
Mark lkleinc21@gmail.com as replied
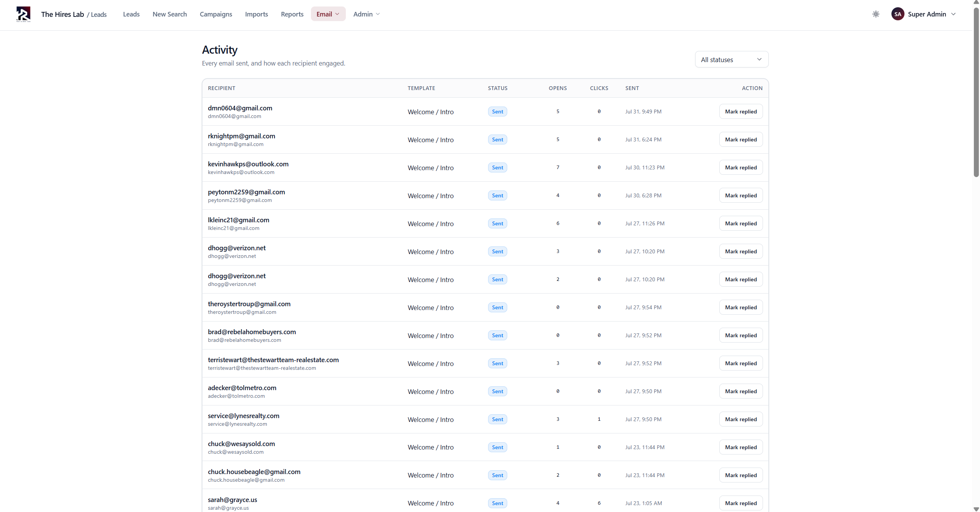pos(741,223)
